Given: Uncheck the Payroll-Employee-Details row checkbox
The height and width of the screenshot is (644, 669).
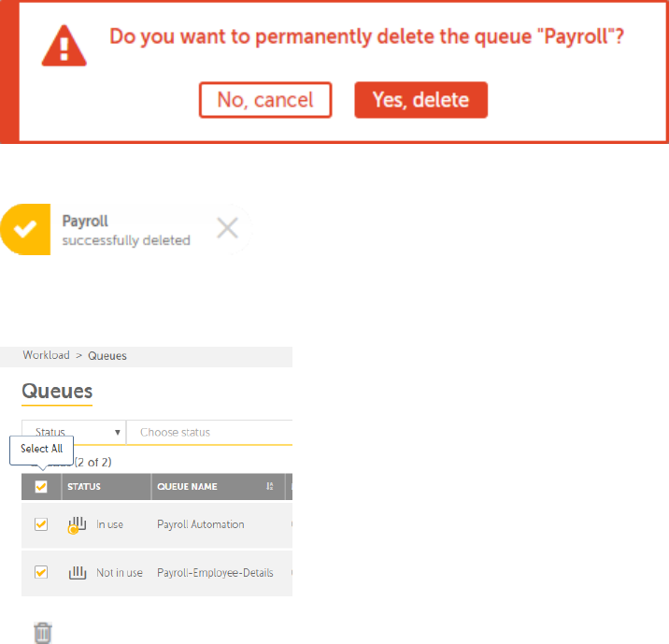Looking at the screenshot, I should [41, 572].
